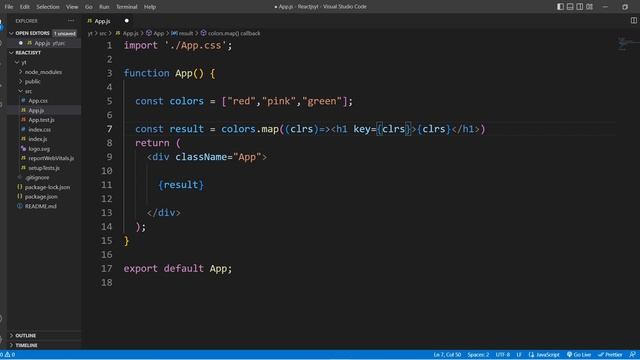Restore down the Visual Studio Code window
The width and height of the screenshot is (640, 360).
(625, 7)
